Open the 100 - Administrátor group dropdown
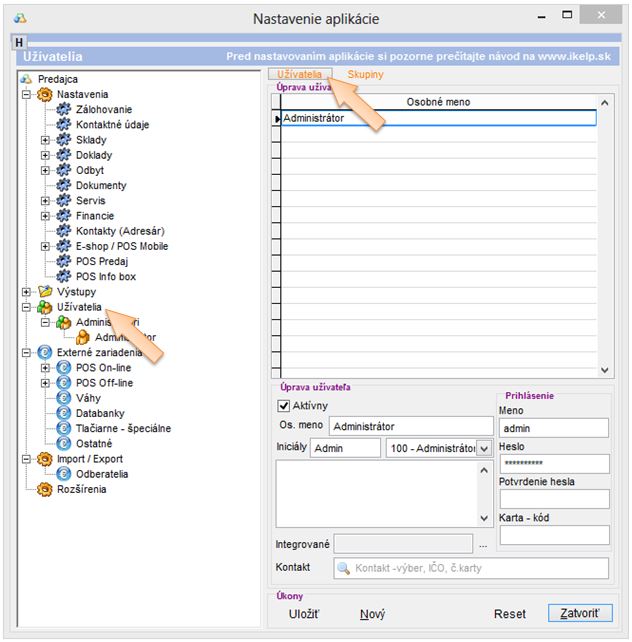The height and width of the screenshot is (642, 632). tap(484, 449)
